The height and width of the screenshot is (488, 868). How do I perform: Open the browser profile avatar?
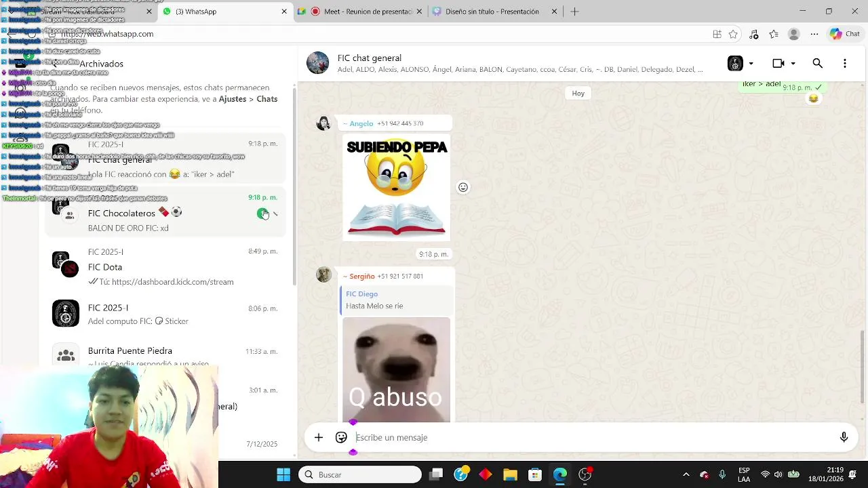click(x=794, y=34)
